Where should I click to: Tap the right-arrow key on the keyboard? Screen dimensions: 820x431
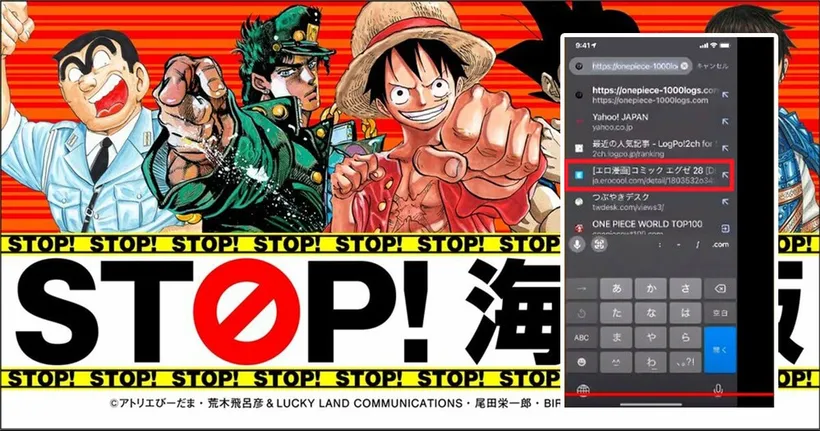point(582,289)
